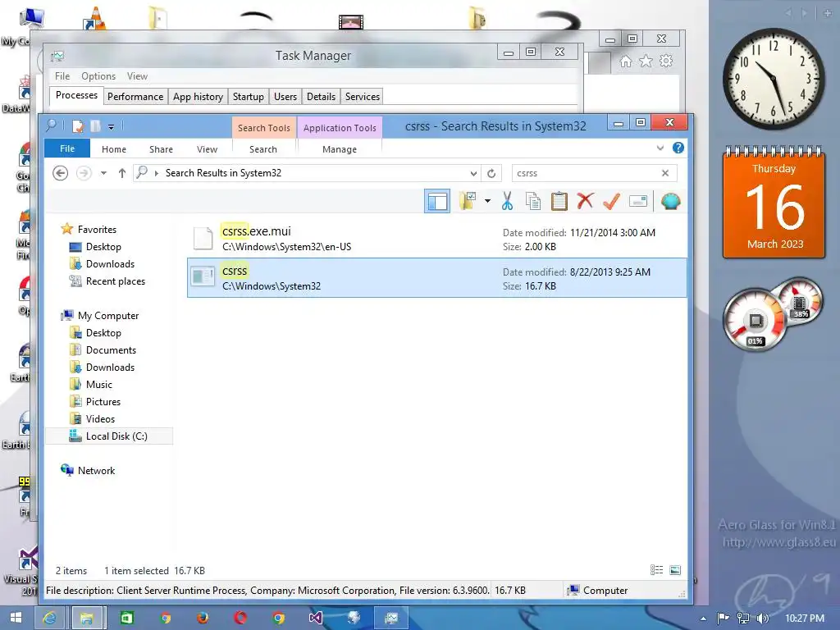The width and height of the screenshot is (840, 630).
Task: Click the Forward navigation arrow
Action: click(x=84, y=173)
